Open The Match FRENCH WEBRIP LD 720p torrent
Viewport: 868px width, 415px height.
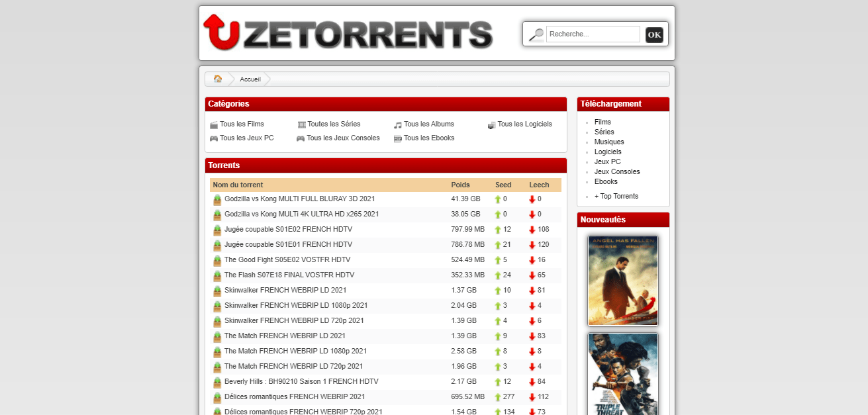point(293,366)
